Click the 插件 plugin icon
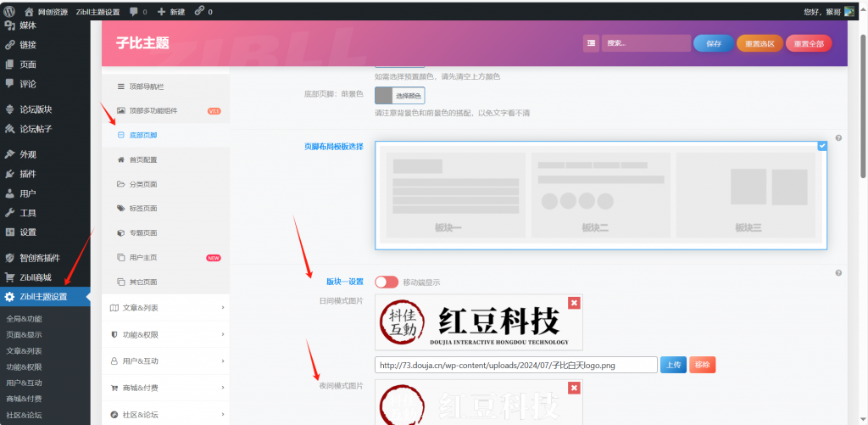Image resolution: width=868 pixels, height=425 pixels. click(9, 173)
